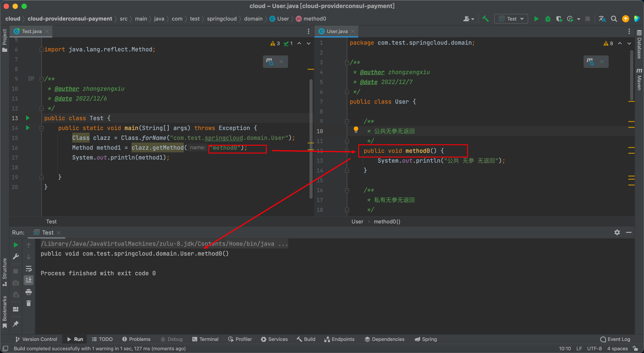
Task: Print the console output with printer icon
Action: tap(28, 292)
